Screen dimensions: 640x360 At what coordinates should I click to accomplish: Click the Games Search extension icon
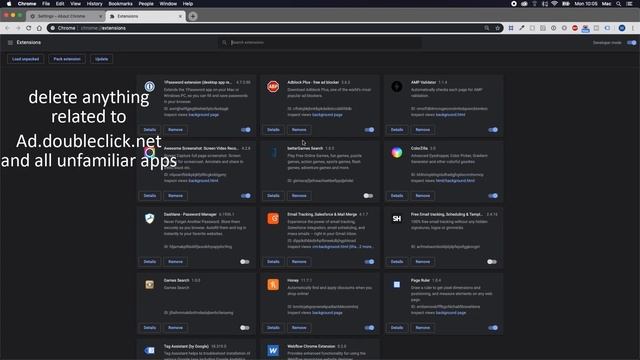(150, 284)
